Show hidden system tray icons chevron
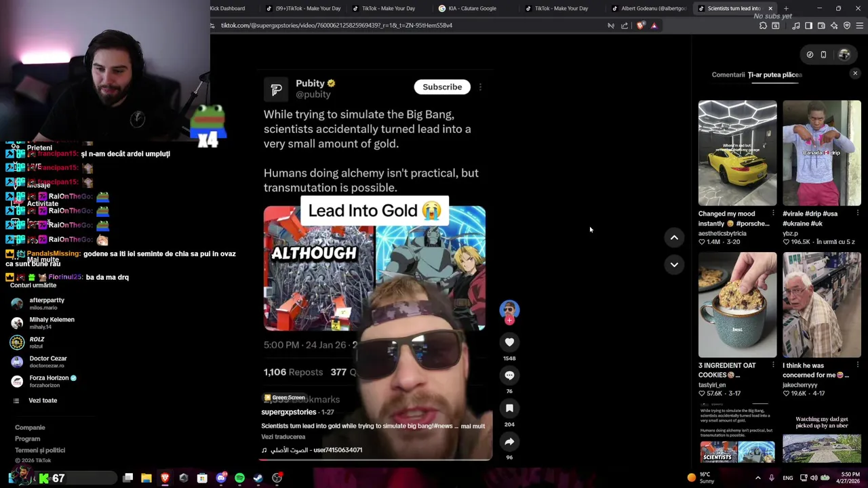The width and height of the screenshot is (868, 488). pos(758,479)
